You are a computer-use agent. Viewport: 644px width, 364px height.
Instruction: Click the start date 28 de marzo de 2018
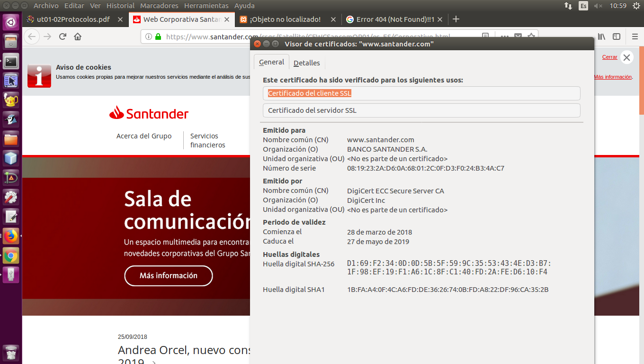point(379,232)
